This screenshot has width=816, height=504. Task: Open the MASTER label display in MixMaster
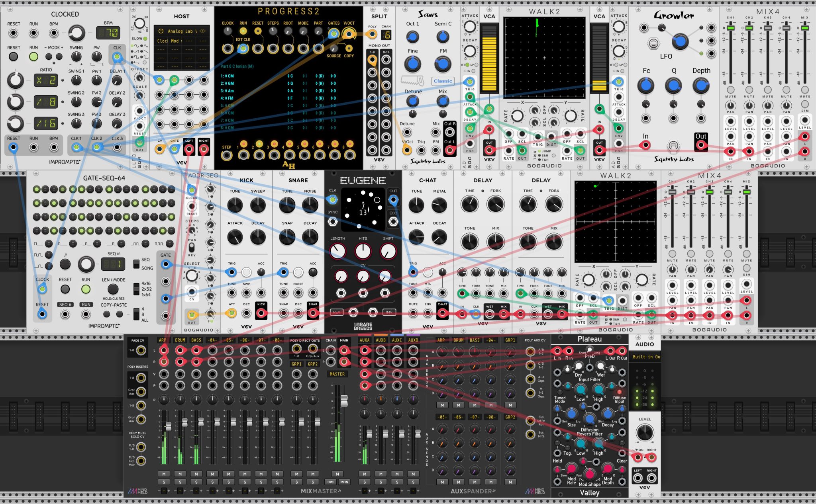point(337,374)
